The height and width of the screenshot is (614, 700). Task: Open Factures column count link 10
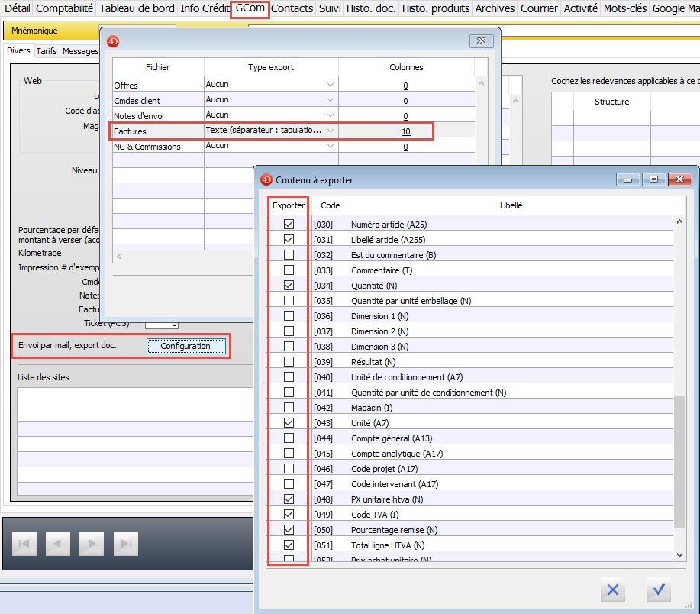405,131
